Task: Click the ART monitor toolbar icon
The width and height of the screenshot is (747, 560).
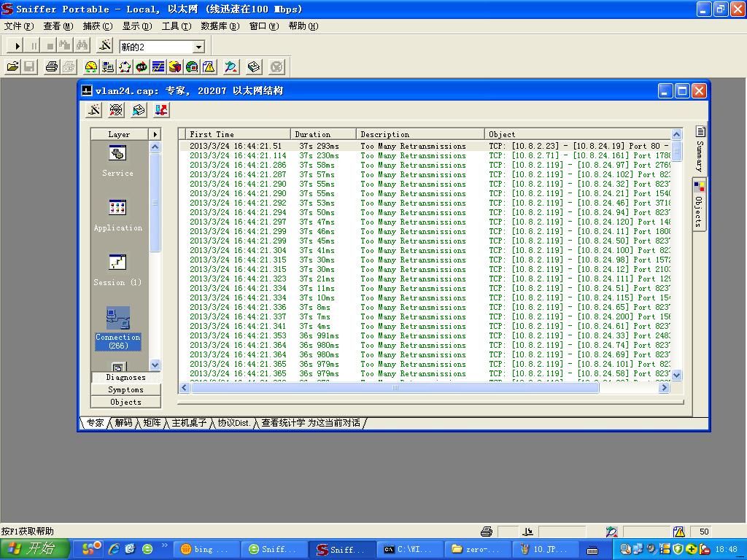Action: (142, 66)
